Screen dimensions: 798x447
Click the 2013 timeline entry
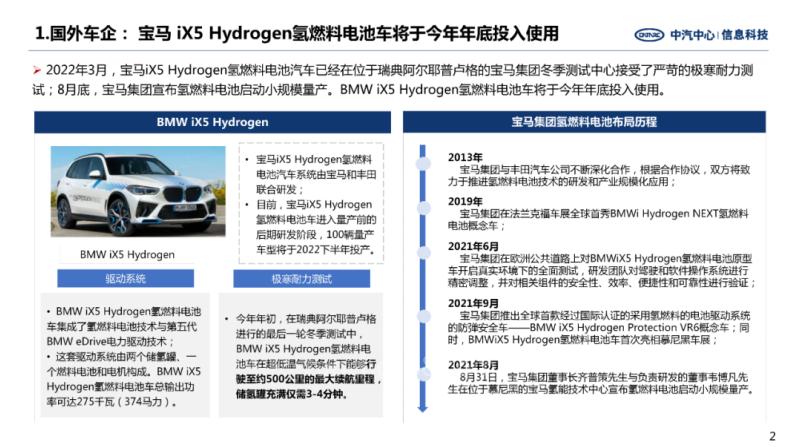point(465,158)
